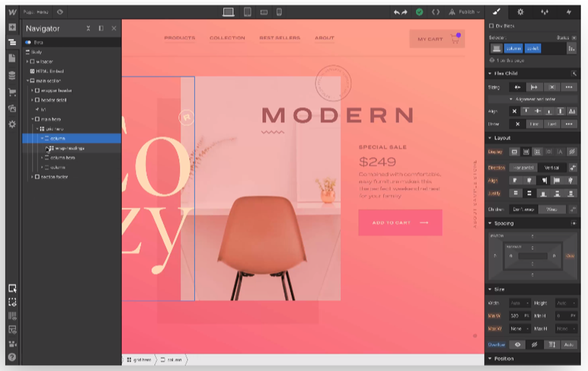Switch to desktop breakpoint view
Image resolution: width=588 pixels, height=371 pixels.
coord(229,12)
